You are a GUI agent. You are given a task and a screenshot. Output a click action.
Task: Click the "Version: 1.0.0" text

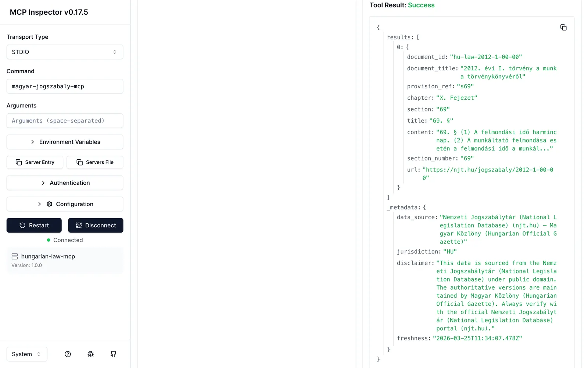pyautogui.click(x=26, y=265)
